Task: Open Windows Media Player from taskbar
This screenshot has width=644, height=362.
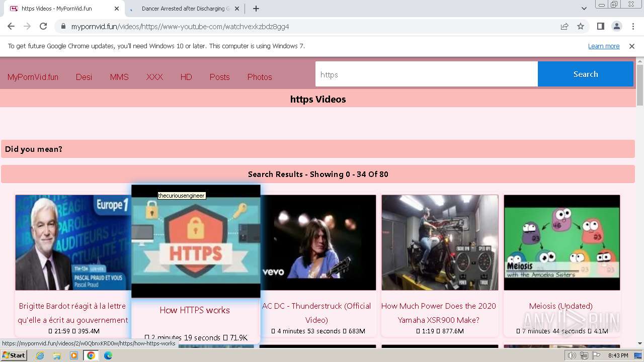Action: point(74,355)
